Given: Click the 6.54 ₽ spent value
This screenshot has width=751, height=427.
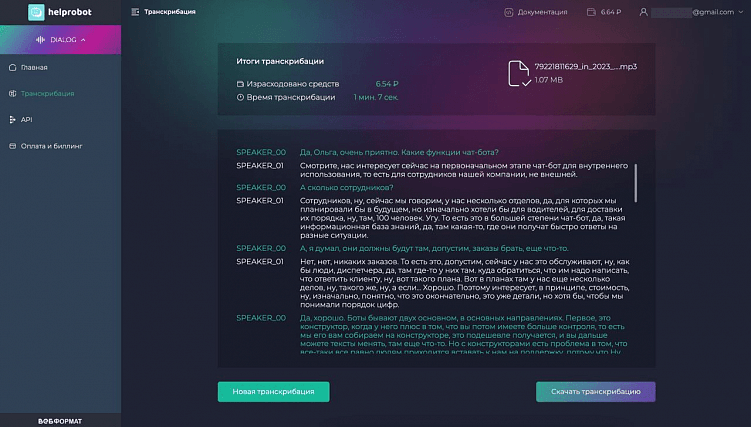Looking at the screenshot, I should pos(387,84).
